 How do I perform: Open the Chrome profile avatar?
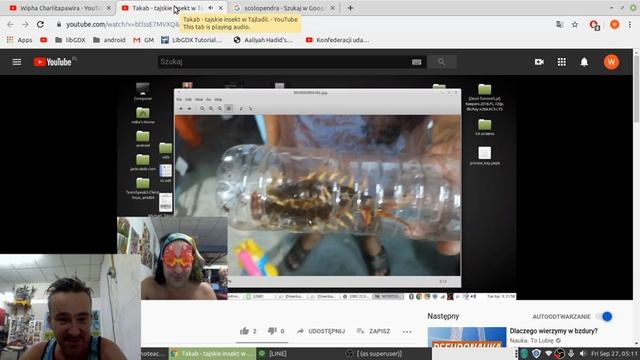(614, 24)
